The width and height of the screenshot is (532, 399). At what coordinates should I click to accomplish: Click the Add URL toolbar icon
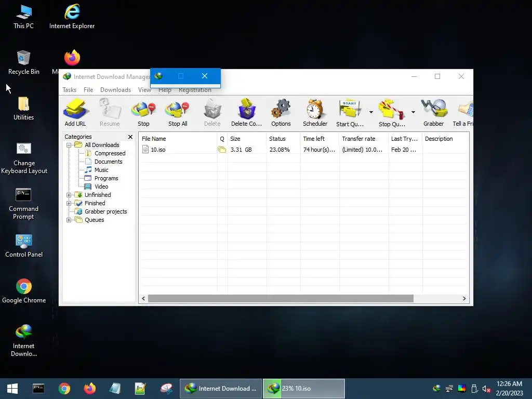(x=75, y=113)
